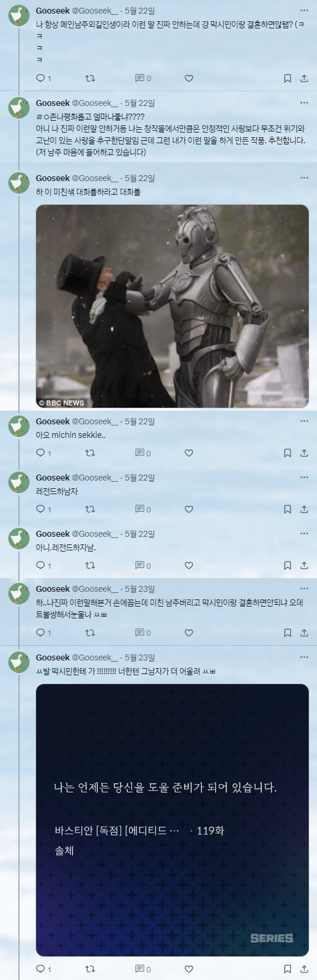Retweet the first tweet in the thread
The width and height of the screenshot is (317, 980).
click(90, 78)
